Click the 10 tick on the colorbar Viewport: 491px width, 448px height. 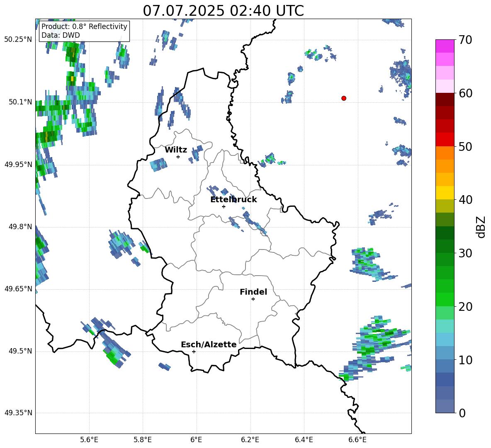pos(465,360)
